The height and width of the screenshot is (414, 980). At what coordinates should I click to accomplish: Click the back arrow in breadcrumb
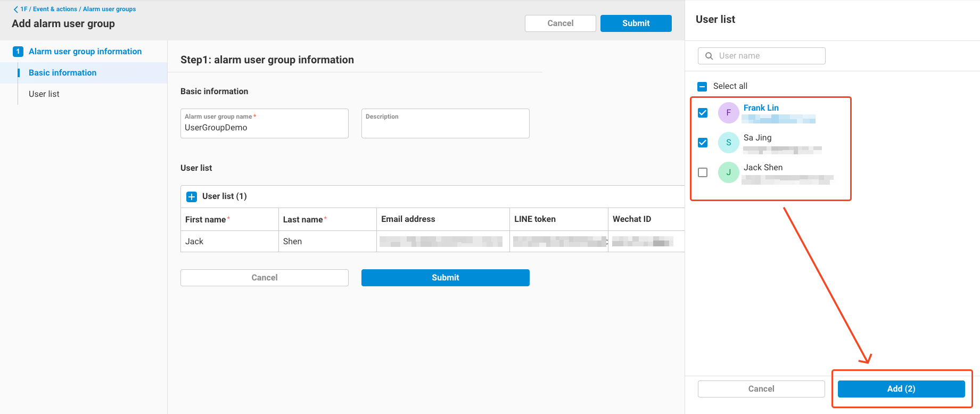15,9
